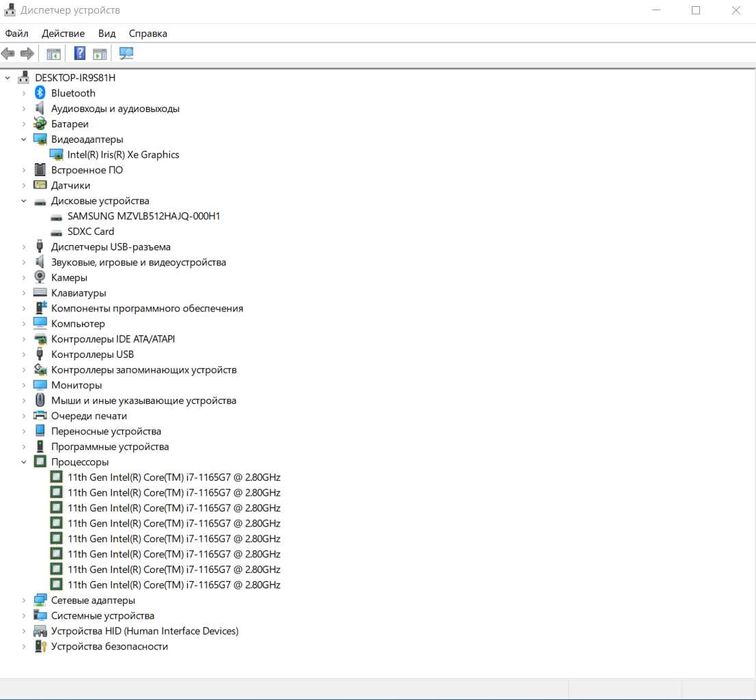
Task: Select the last i7-1165G7 processor entry
Action: point(174,585)
